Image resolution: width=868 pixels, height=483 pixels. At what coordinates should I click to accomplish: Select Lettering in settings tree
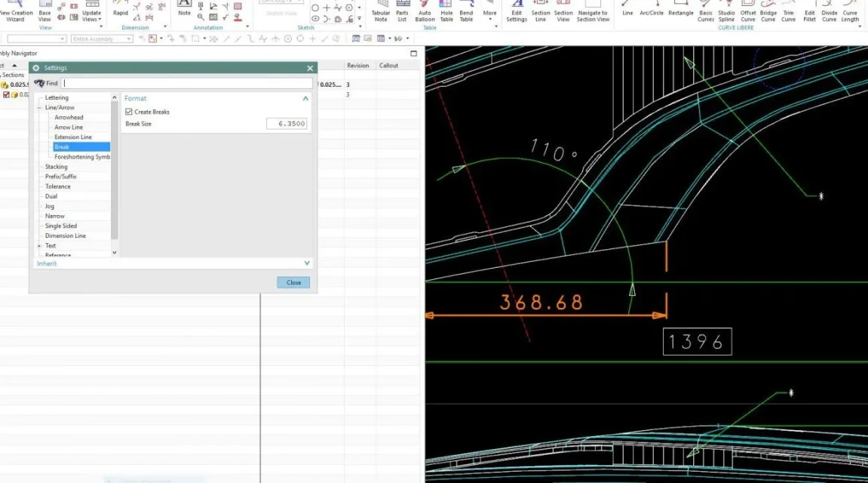(x=57, y=97)
